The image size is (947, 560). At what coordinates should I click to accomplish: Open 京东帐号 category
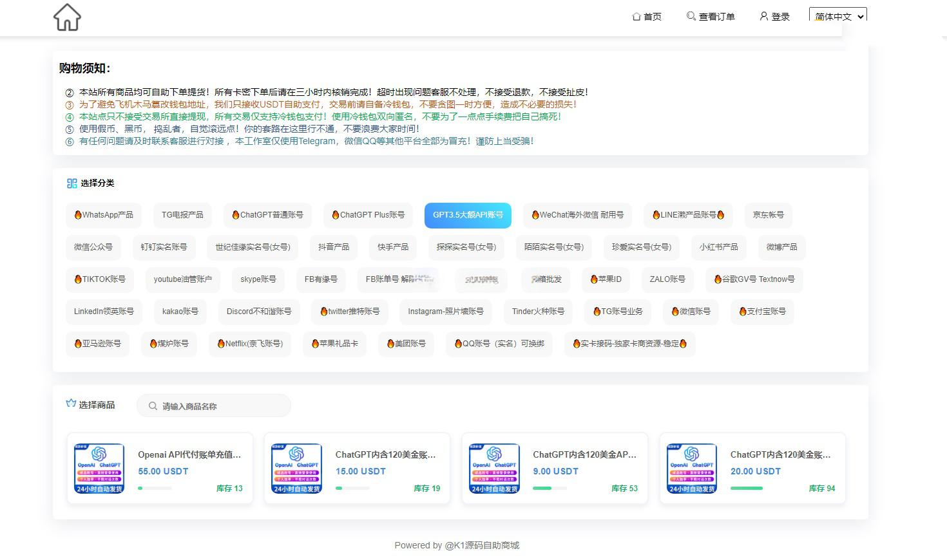tap(768, 215)
